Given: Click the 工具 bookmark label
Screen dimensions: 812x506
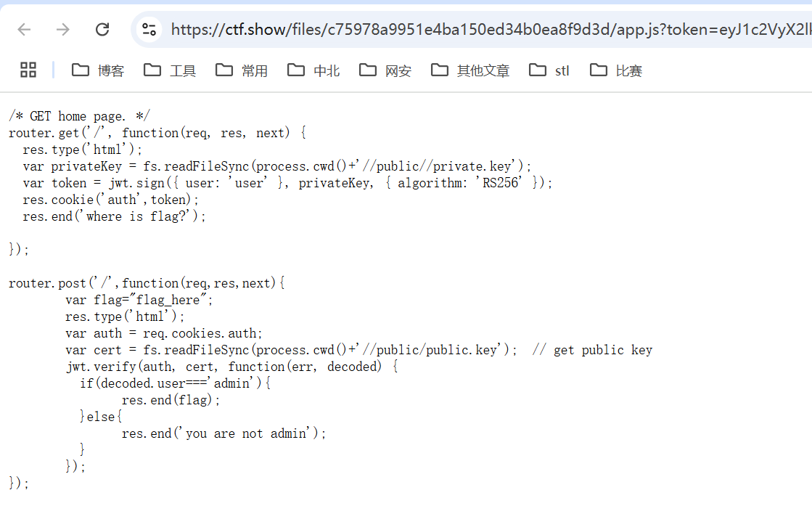Looking at the screenshot, I should pyautogui.click(x=183, y=71).
